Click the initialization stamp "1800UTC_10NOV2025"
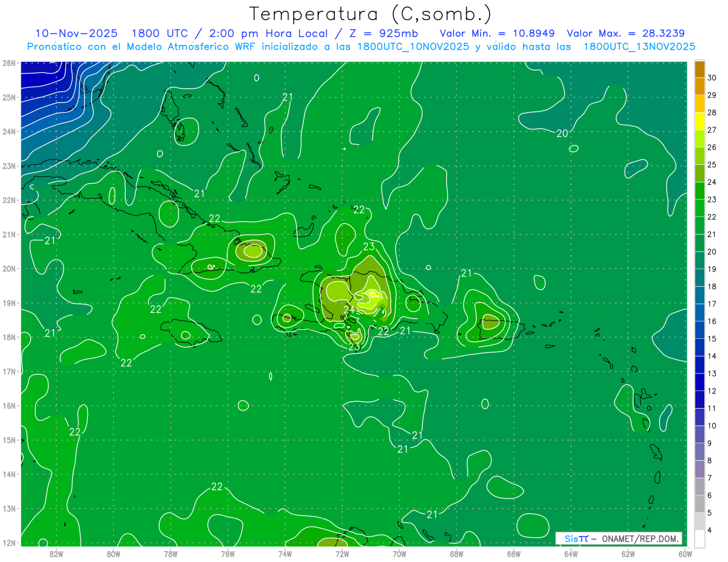 pyautogui.click(x=413, y=47)
